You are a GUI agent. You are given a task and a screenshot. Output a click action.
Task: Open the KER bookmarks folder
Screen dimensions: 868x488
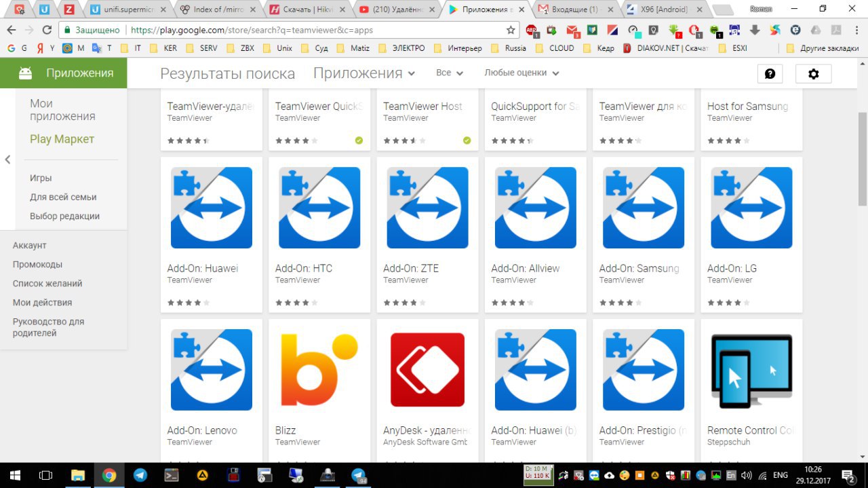coord(163,48)
